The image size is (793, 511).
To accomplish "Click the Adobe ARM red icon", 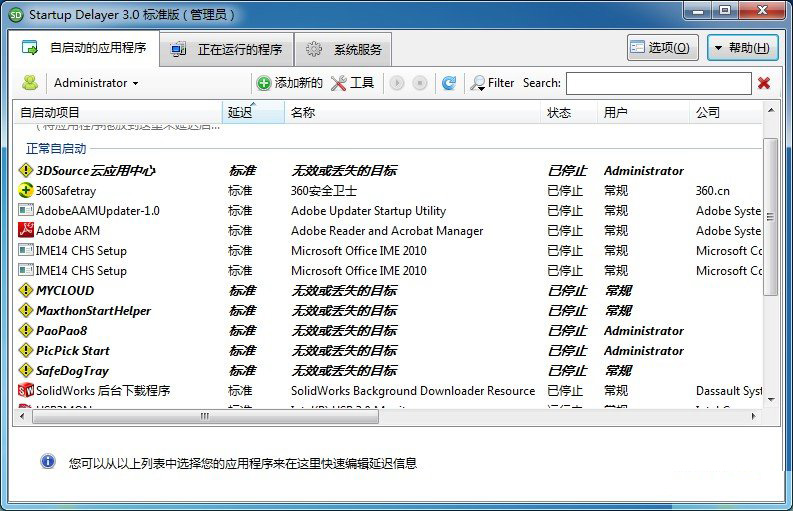I will 26,230.
